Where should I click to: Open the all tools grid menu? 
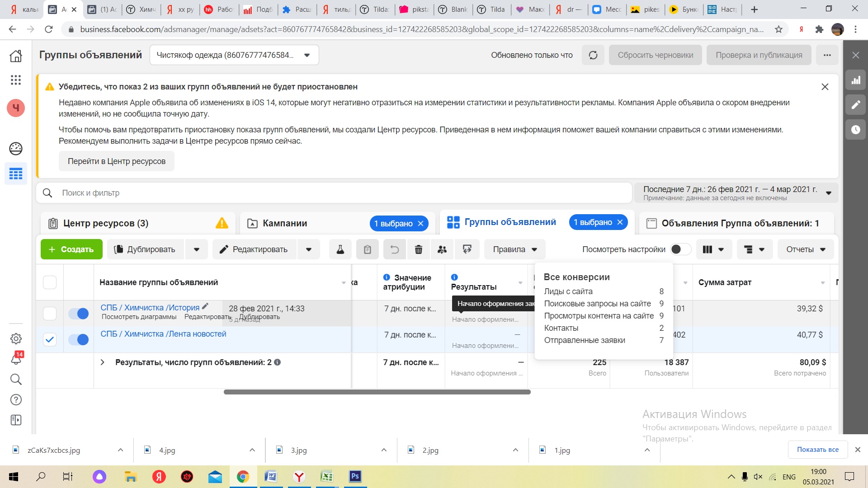click(x=16, y=80)
